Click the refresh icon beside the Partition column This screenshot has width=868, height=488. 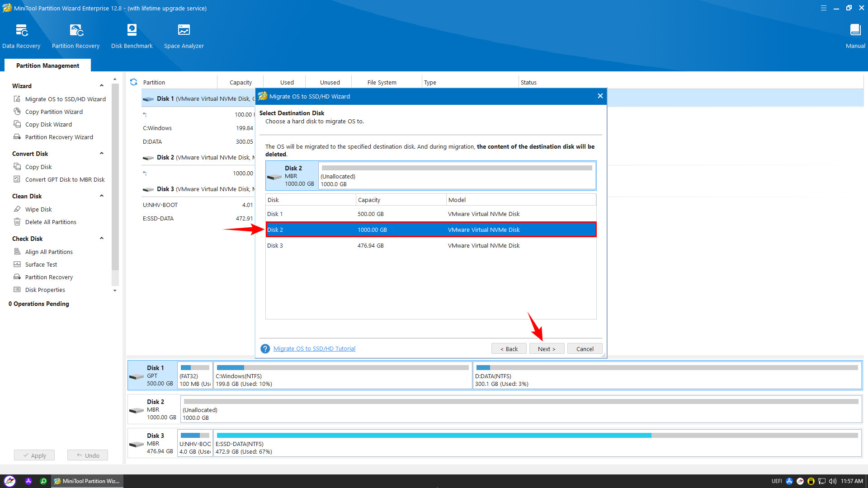pos(133,82)
